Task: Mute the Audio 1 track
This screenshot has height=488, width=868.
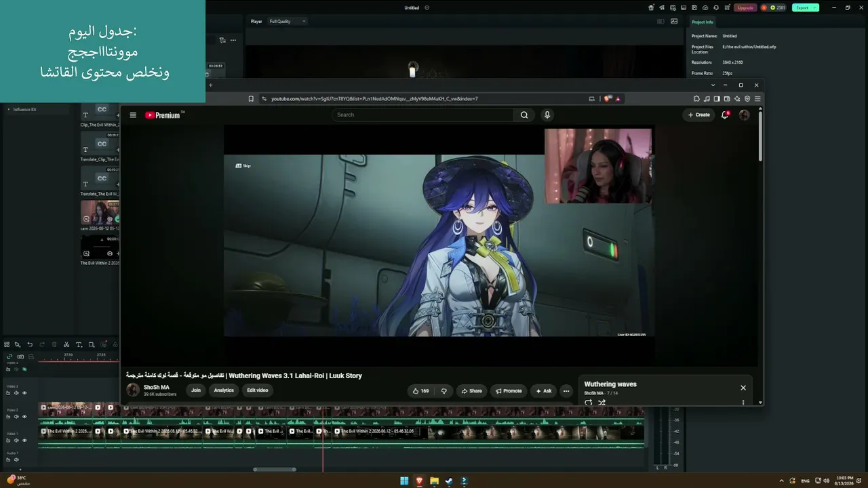Action: pyautogui.click(x=16, y=460)
